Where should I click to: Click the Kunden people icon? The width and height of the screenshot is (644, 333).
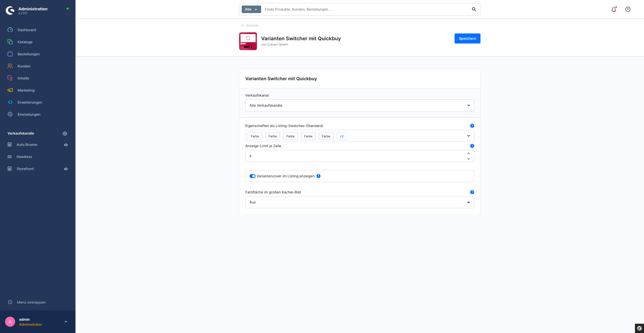[10, 66]
